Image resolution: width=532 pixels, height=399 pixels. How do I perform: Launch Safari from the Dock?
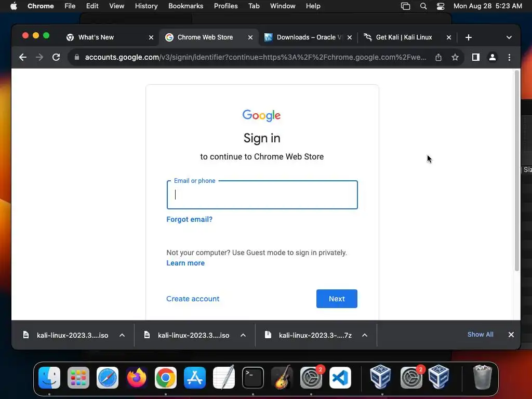108,378
